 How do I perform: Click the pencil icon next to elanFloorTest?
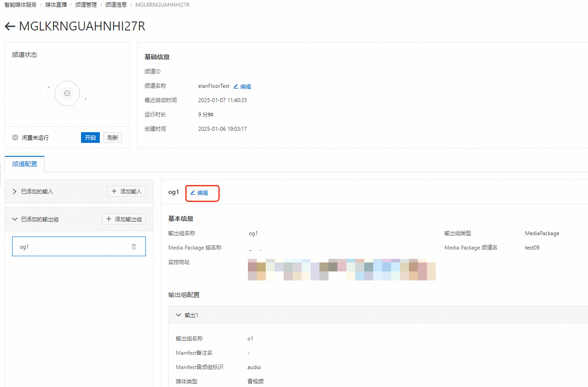click(x=236, y=86)
